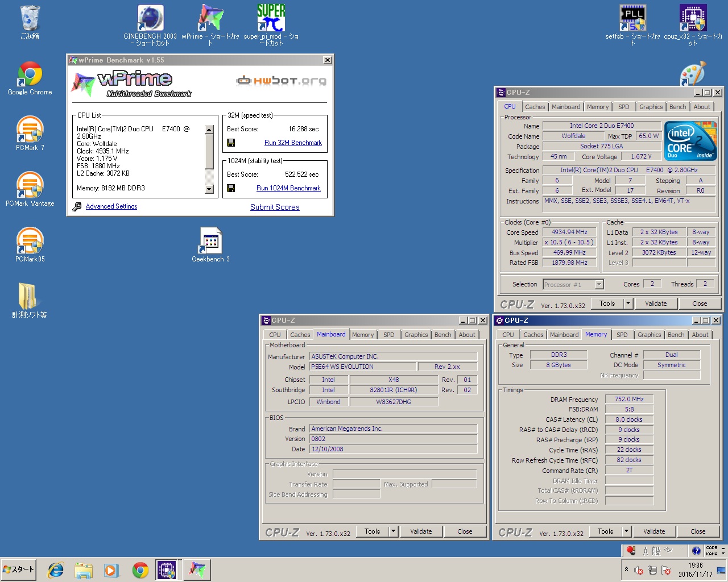Open Bench tab in top CPU-Z window
728x582 pixels.
pyautogui.click(x=677, y=107)
